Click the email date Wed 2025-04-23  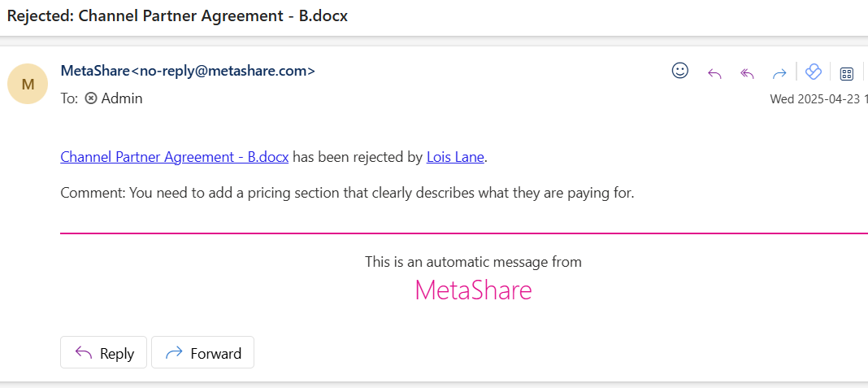[814, 99]
